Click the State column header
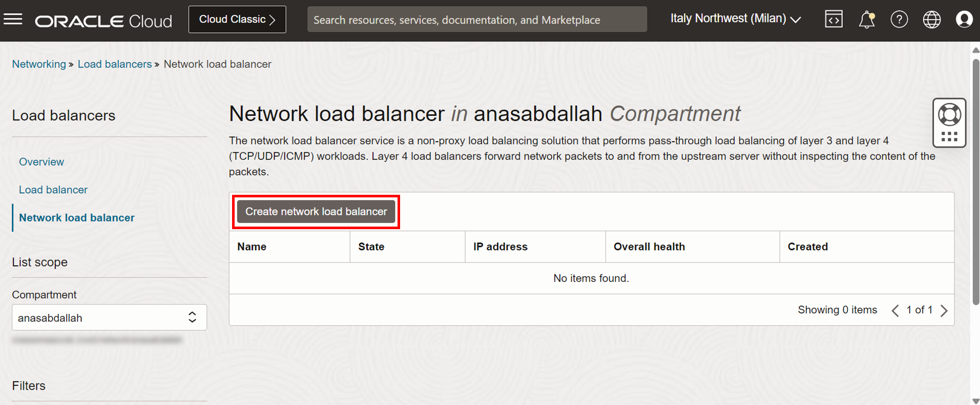 tap(407, 247)
